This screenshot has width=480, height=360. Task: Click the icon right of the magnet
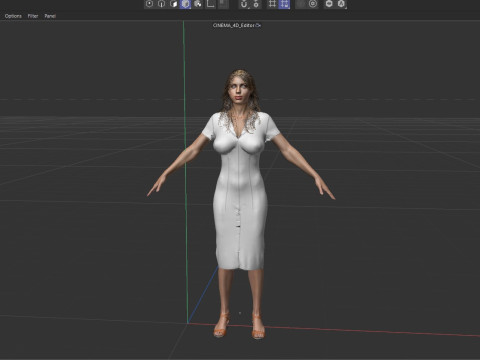[256, 4]
